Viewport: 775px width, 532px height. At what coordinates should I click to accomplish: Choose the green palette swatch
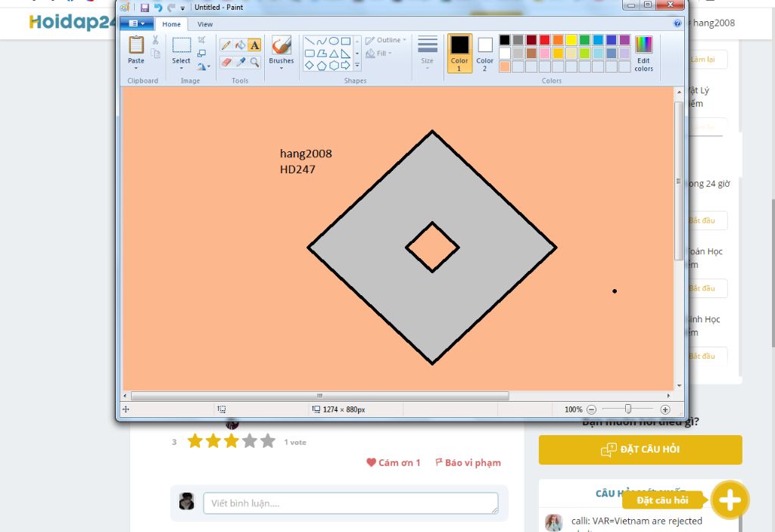(x=585, y=40)
